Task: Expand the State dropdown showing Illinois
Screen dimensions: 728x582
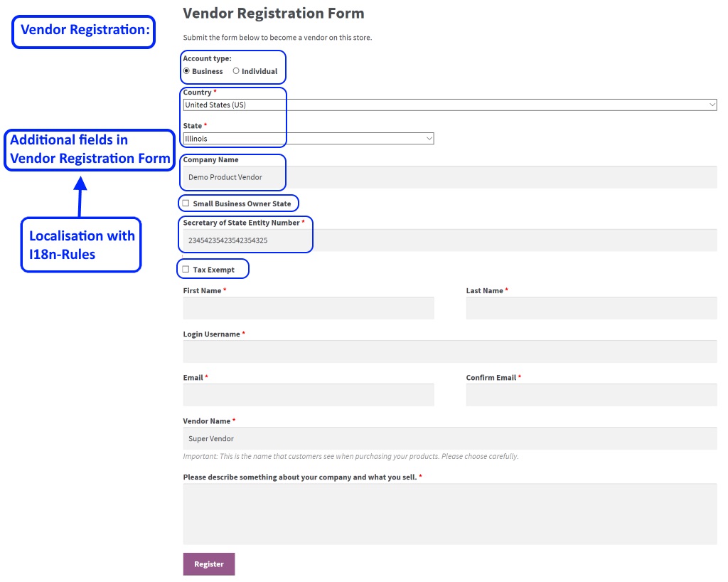Action: (309, 139)
